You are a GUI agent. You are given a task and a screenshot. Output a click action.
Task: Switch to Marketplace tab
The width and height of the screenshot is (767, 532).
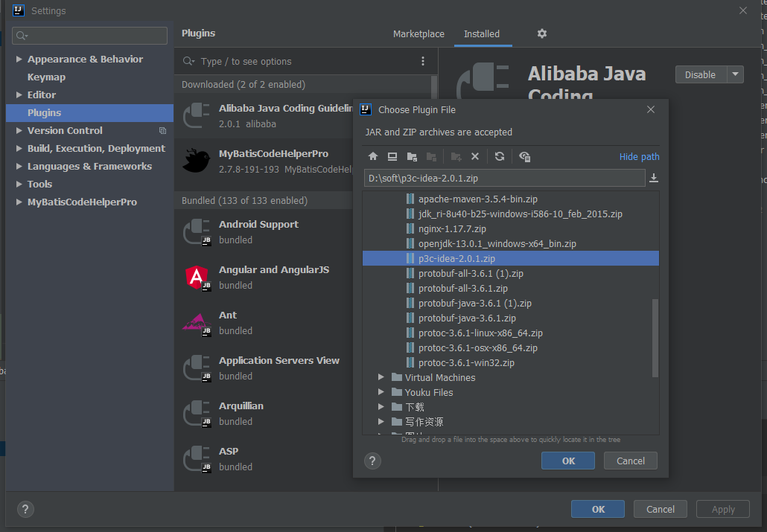click(x=418, y=33)
